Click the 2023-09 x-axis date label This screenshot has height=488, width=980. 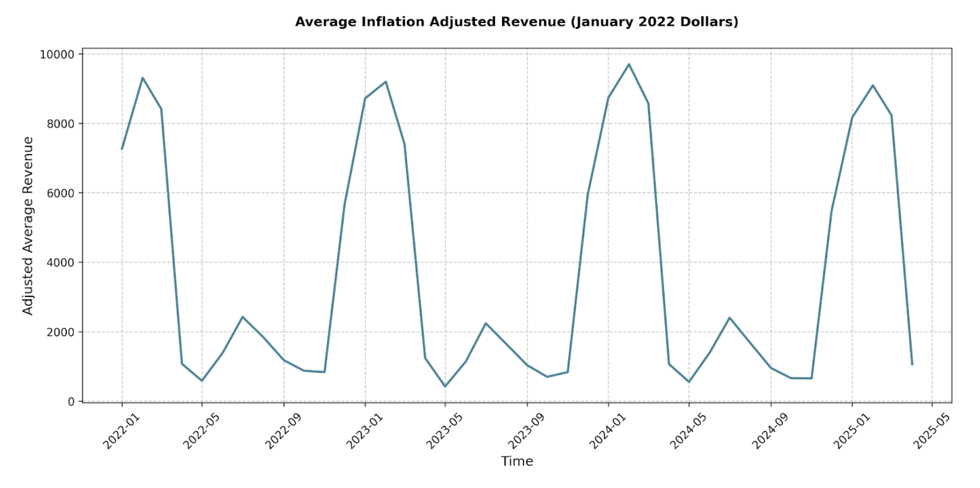[x=526, y=431]
